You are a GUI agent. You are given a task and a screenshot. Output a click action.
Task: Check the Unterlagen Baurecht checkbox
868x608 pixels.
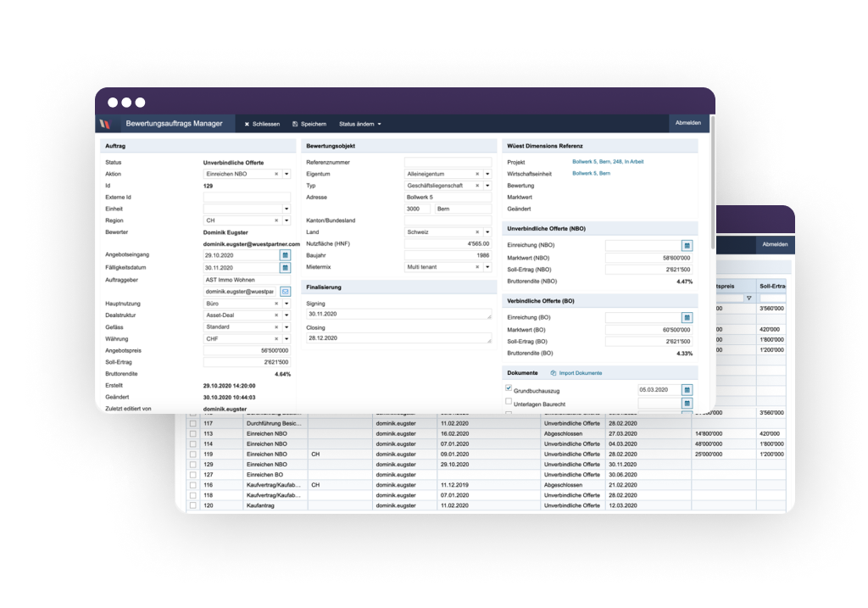(509, 401)
